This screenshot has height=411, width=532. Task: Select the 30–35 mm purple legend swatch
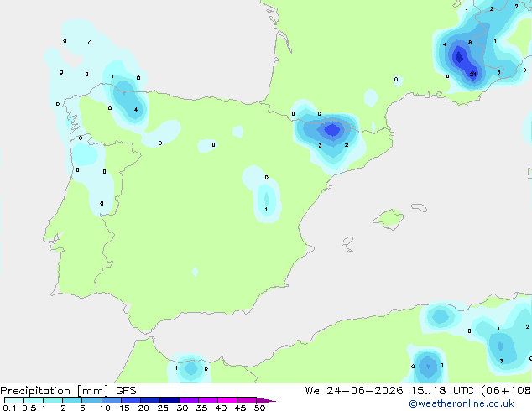coord(189,400)
